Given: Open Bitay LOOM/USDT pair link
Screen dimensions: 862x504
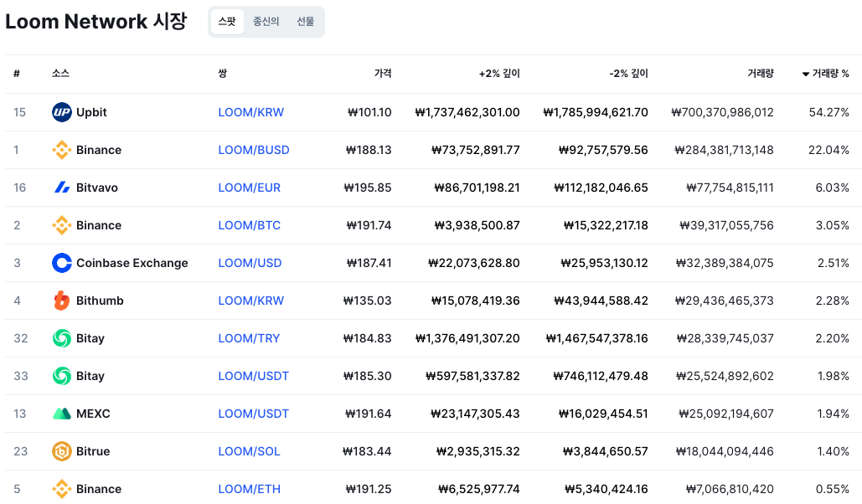Looking at the screenshot, I should (x=254, y=376).
